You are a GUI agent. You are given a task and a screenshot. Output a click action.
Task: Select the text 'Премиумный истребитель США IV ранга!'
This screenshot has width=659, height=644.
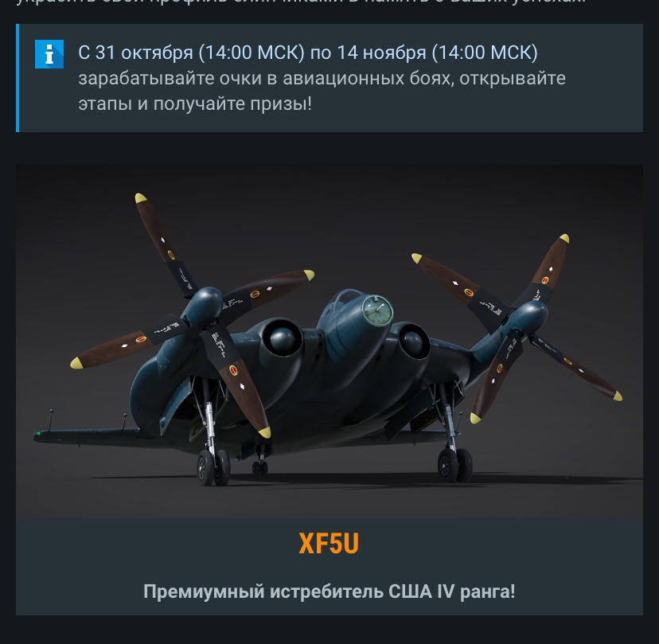(x=329, y=591)
